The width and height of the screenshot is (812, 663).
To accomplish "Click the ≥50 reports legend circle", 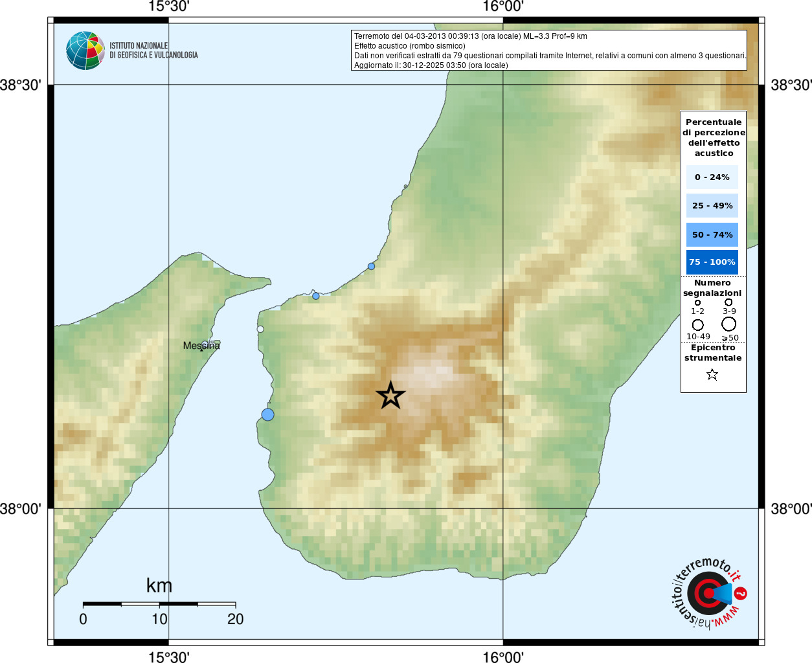I will pos(729,324).
